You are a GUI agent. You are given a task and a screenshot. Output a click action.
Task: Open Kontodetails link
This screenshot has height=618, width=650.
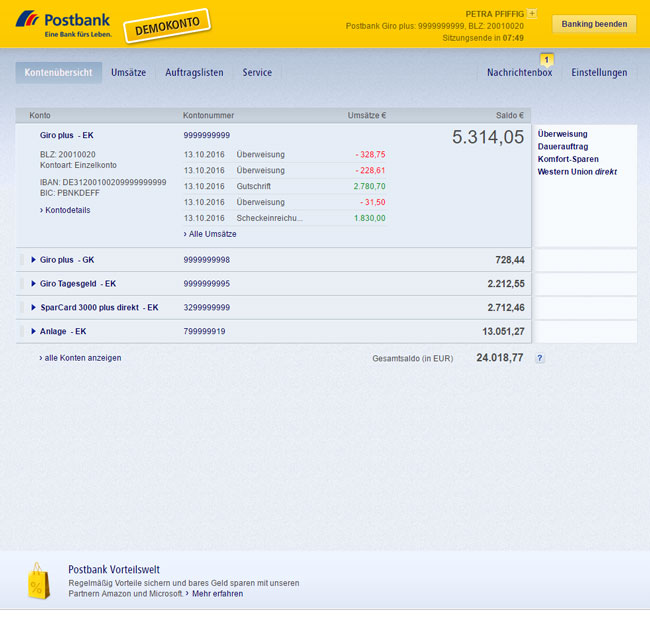tap(65, 210)
